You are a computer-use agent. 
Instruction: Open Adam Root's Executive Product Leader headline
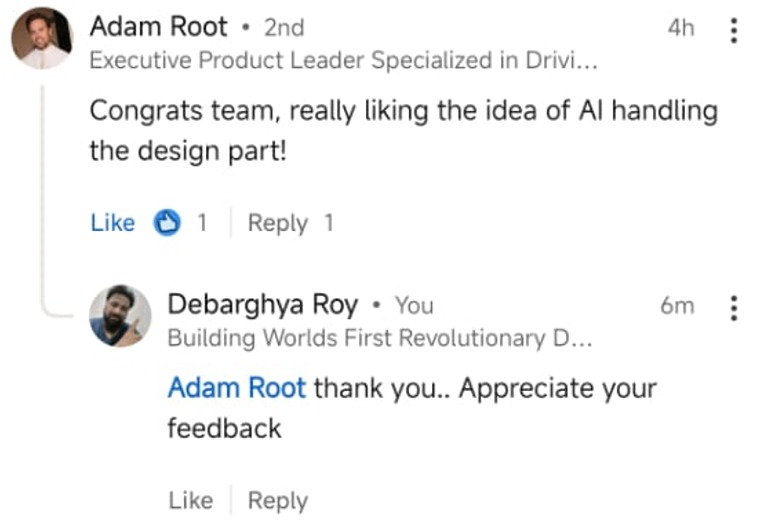343,60
